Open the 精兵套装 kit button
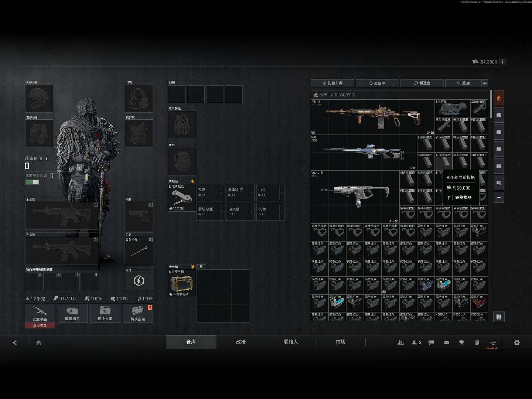532x399 pixels. [137, 313]
